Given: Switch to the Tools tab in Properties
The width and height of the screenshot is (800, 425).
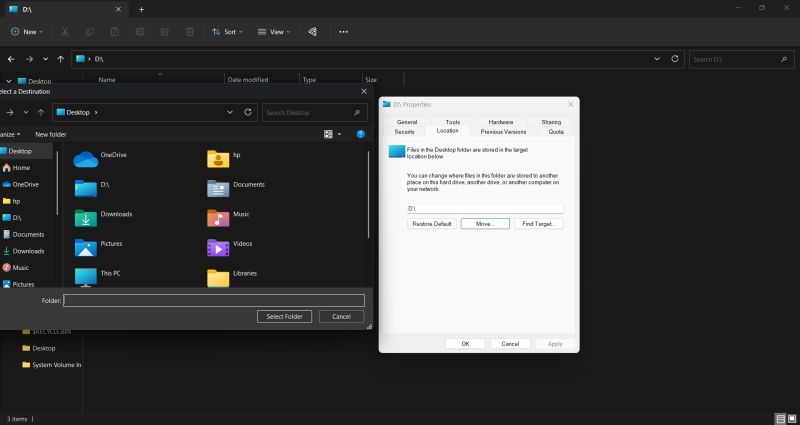Looking at the screenshot, I should coord(453,122).
